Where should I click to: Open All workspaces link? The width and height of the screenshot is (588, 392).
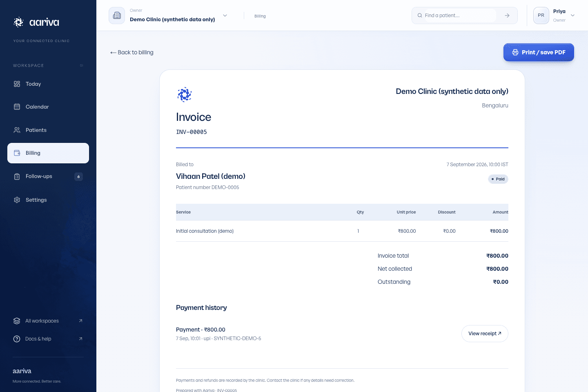coord(48,321)
